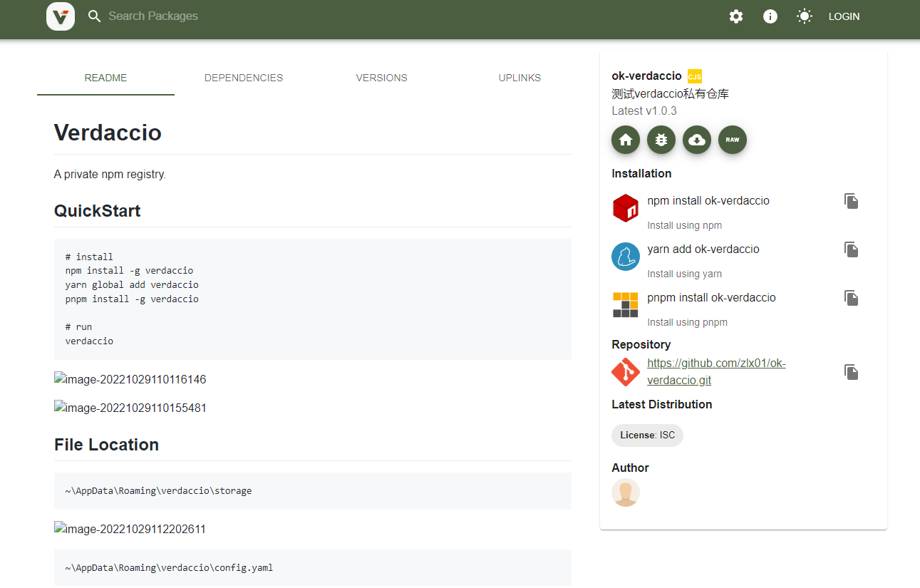Click the License: ISC chip
Image resolution: width=920 pixels, height=588 pixels.
pos(647,435)
